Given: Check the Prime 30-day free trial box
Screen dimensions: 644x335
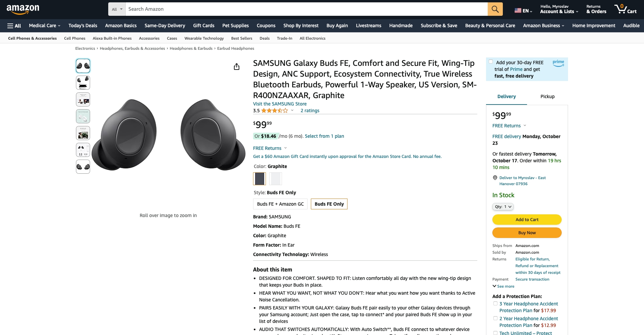Looking at the screenshot, I should (x=491, y=61).
